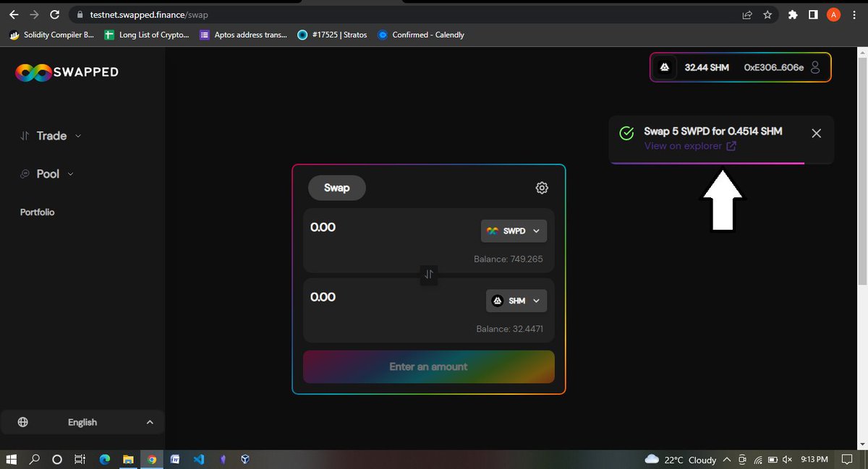Open the Chrome side panel
The height and width of the screenshot is (469, 868).
pos(813,14)
